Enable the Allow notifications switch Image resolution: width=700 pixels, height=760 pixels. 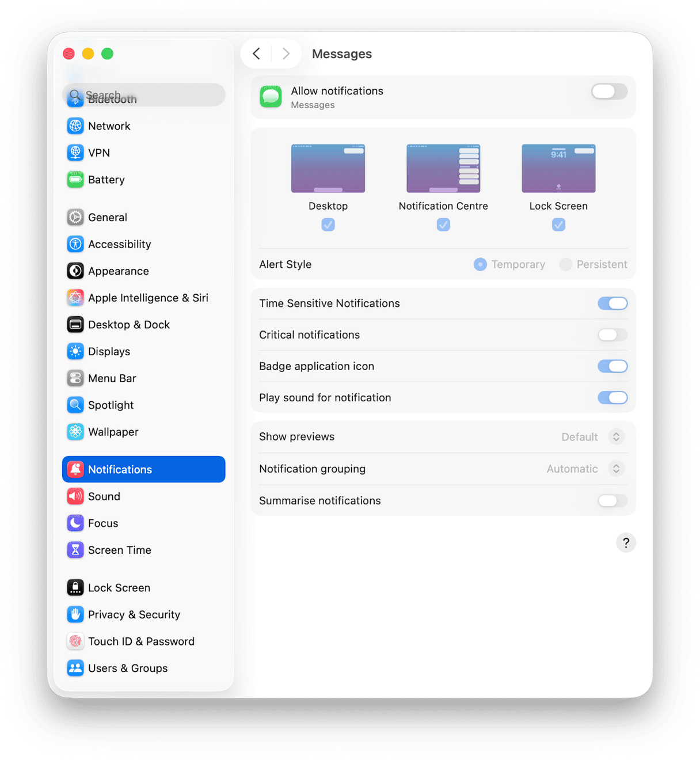pyautogui.click(x=609, y=92)
